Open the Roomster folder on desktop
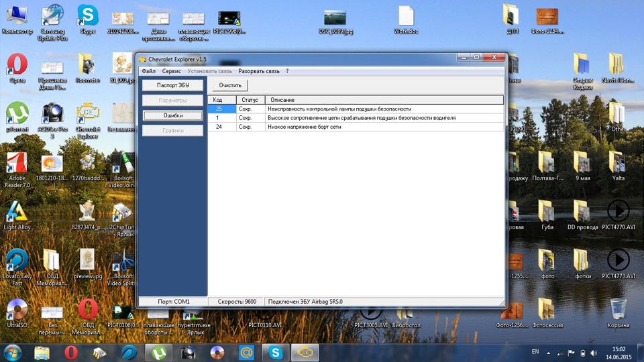This screenshot has width=644, height=362. (x=87, y=68)
